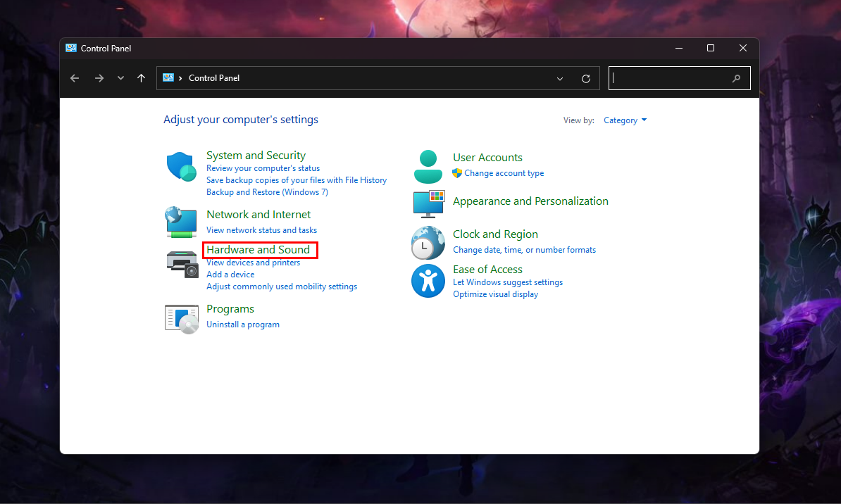Open View devices and printers

[253, 263]
